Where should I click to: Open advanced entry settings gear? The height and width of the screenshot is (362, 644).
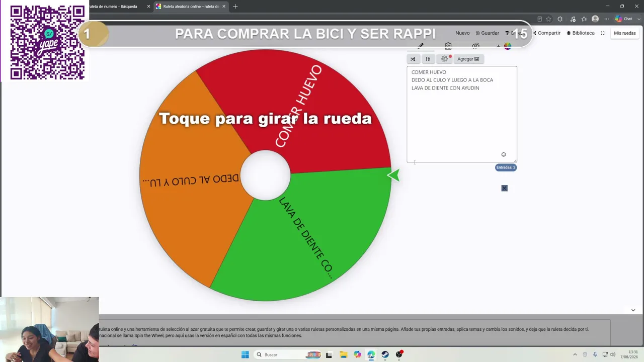(444, 59)
